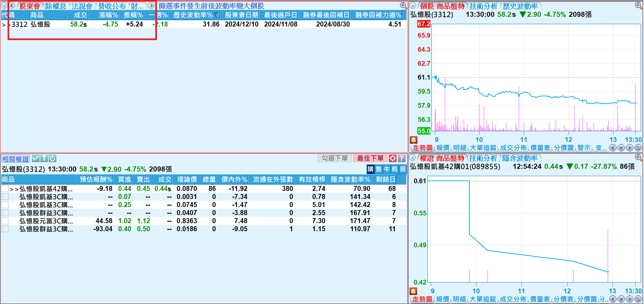This screenshot has width=644, height=304.
Task: Toggle the 熊 bear-warrant filter button
Action: (x=395, y=169)
